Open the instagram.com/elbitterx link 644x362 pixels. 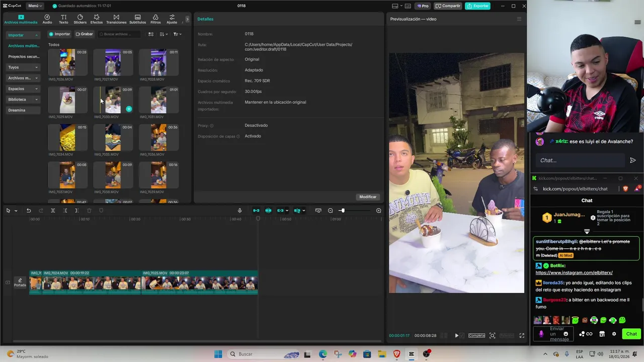pyautogui.click(x=574, y=273)
